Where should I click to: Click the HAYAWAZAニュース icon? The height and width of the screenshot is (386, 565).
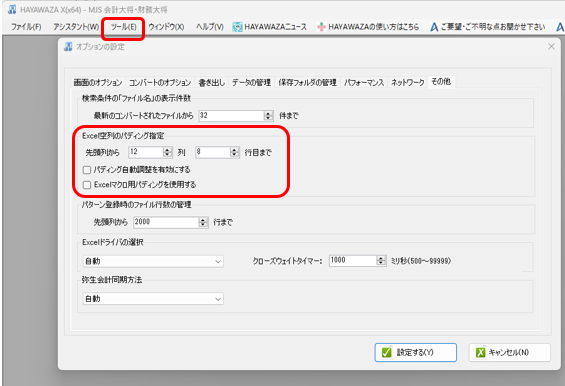(237, 27)
